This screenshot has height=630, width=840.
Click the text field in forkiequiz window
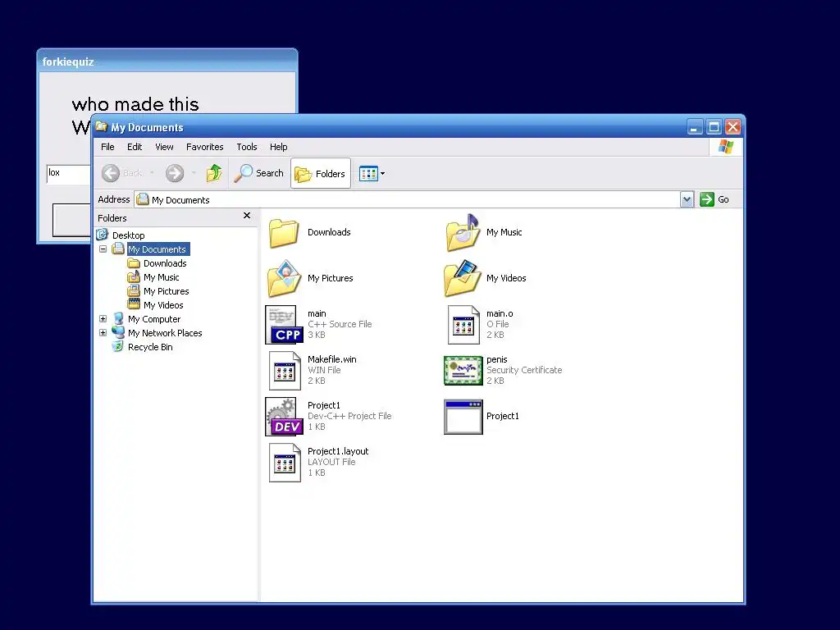(69, 174)
